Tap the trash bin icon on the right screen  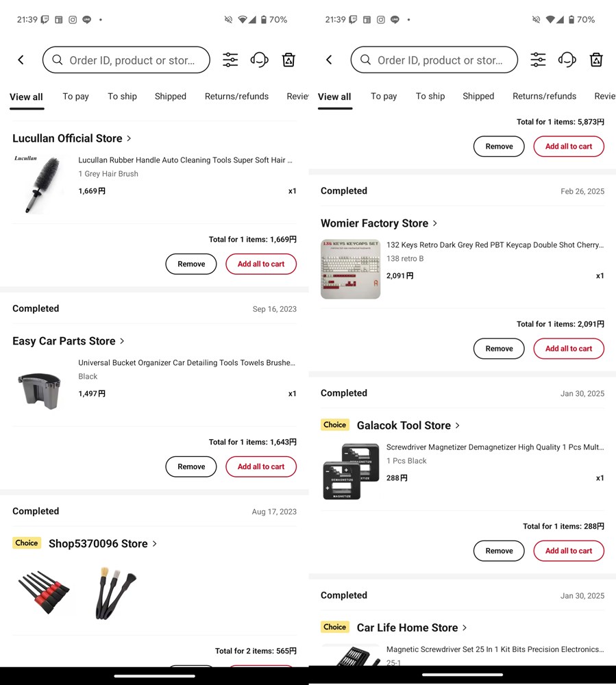[596, 60]
